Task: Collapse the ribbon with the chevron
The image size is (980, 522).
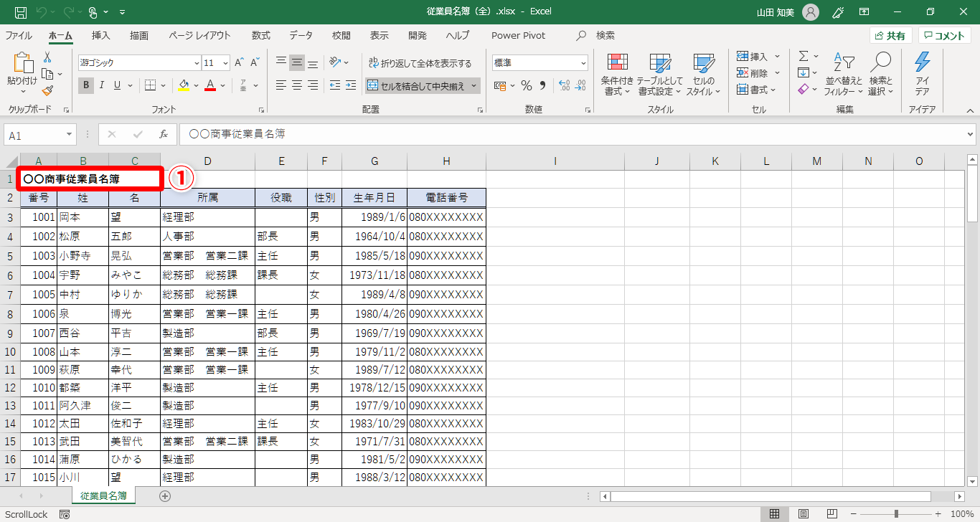Action: tap(970, 110)
